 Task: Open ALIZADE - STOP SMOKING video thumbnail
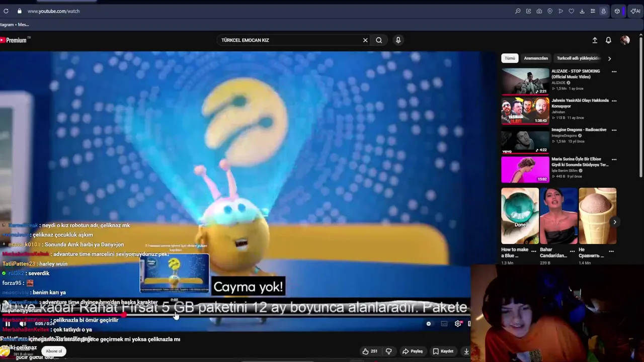click(x=525, y=81)
